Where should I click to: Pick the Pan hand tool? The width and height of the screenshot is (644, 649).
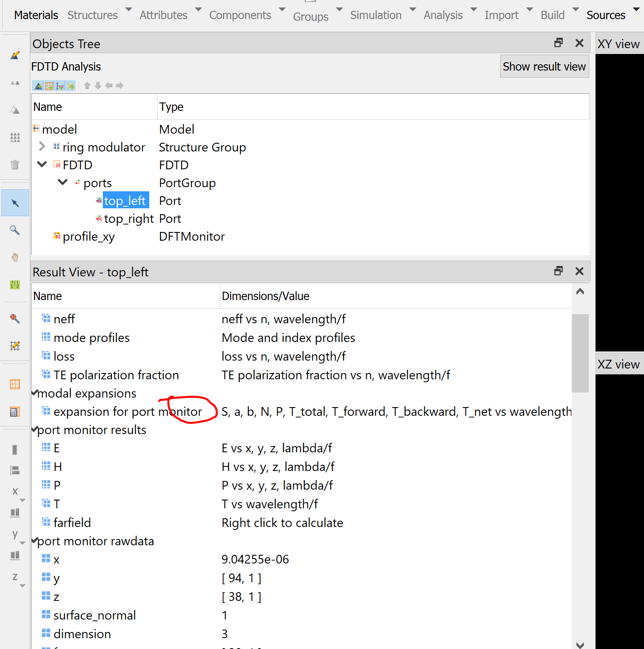coord(15,257)
